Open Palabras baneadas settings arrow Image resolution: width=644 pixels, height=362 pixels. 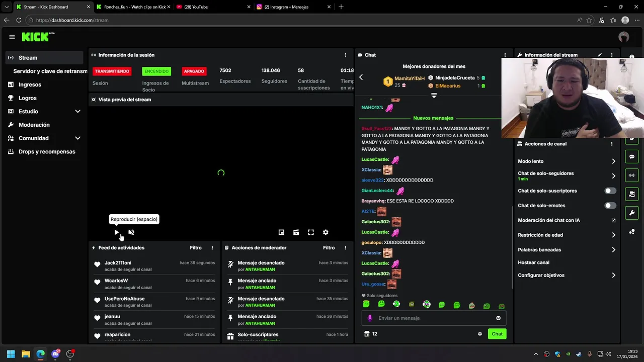pos(613,250)
